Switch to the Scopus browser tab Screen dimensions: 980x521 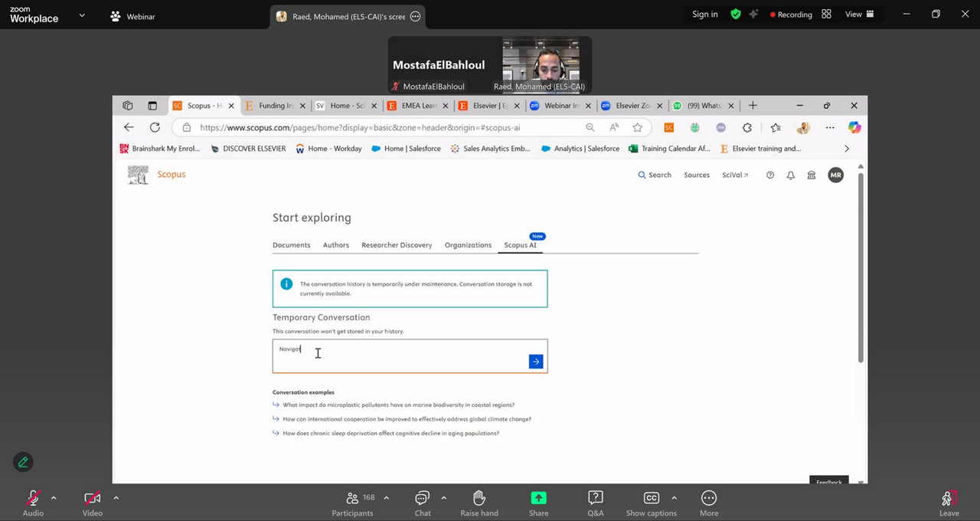point(204,106)
